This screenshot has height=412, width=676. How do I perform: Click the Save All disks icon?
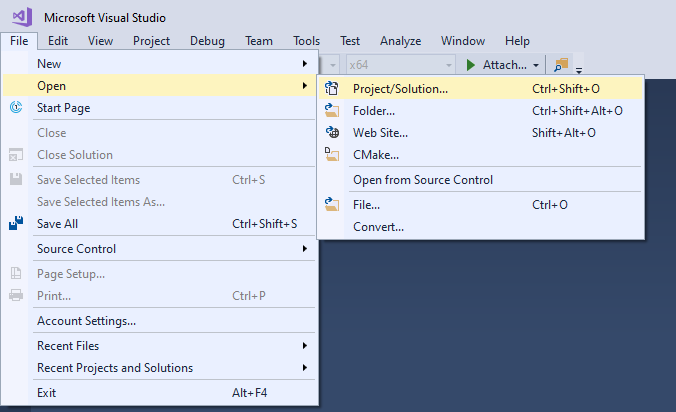tap(16, 223)
